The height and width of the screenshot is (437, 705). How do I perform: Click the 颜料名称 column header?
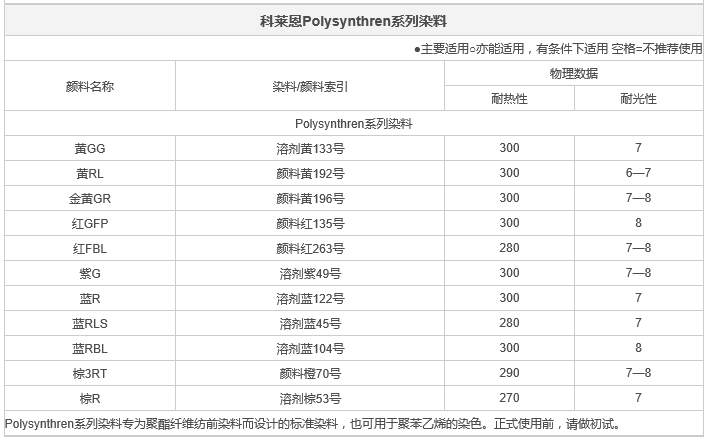pos(90,86)
